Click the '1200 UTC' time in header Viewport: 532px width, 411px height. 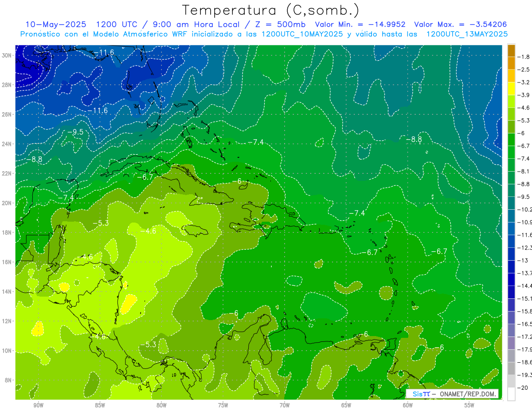click(x=117, y=24)
